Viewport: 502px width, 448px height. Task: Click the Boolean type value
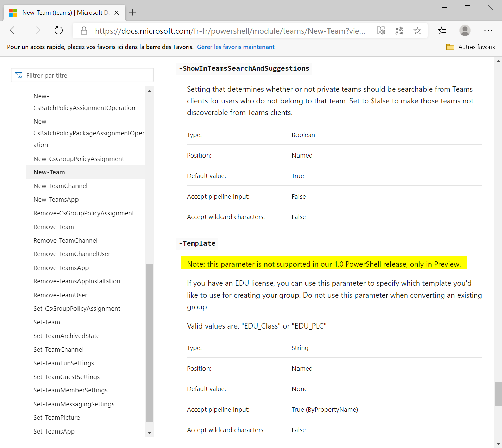click(303, 135)
